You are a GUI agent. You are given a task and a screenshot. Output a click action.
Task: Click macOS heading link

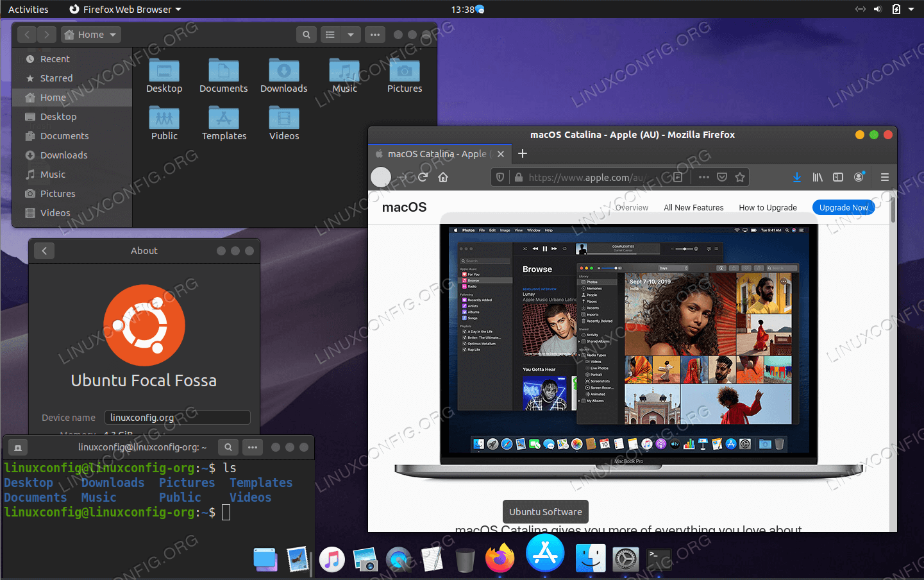pyautogui.click(x=404, y=207)
